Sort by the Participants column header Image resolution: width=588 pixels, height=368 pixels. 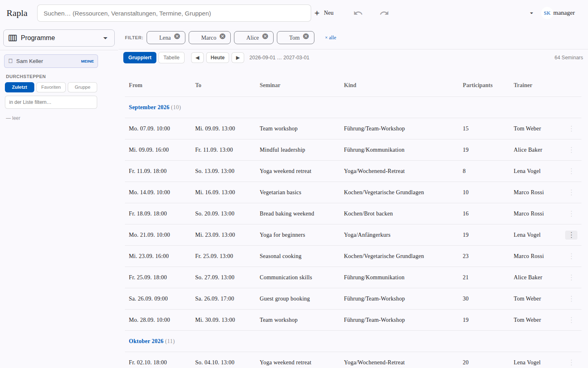tap(477, 85)
